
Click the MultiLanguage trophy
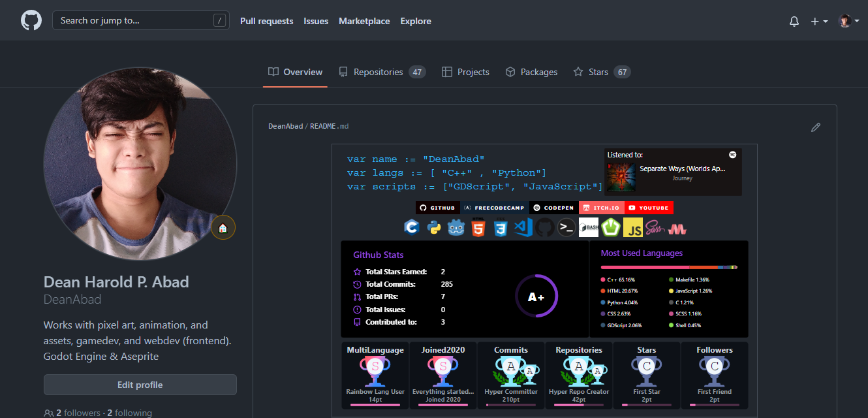coord(375,376)
